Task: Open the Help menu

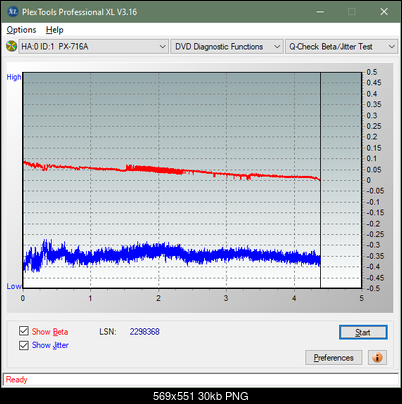Action: click(x=55, y=30)
